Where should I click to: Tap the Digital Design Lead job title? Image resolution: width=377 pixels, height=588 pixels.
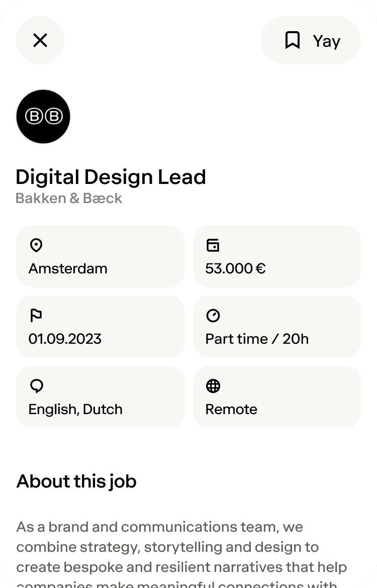(x=111, y=177)
